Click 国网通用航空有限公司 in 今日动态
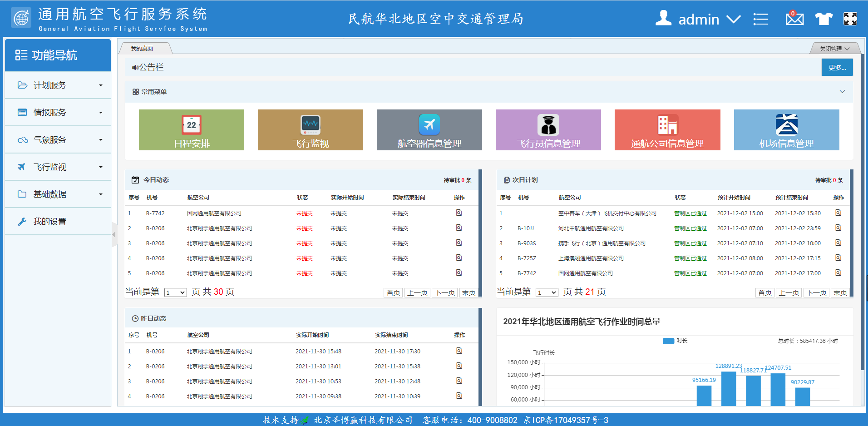The width and height of the screenshot is (868, 426). point(214,213)
